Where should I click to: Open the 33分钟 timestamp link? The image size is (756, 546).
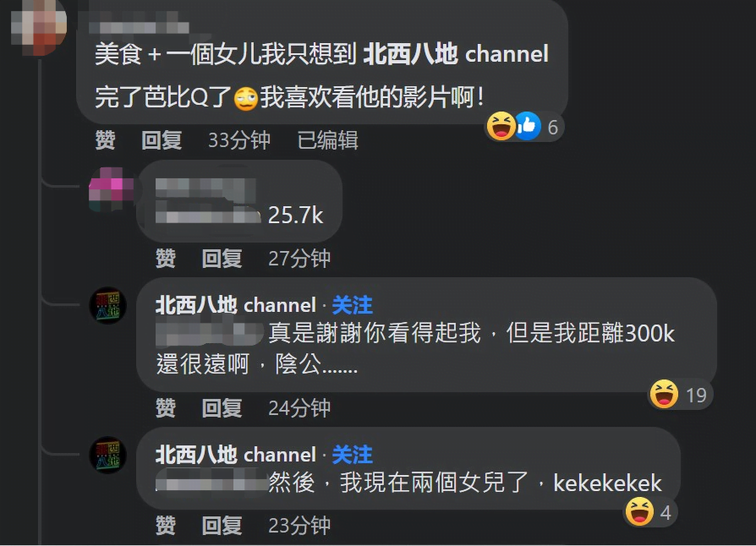pyautogui.click(x=239, y=140)
